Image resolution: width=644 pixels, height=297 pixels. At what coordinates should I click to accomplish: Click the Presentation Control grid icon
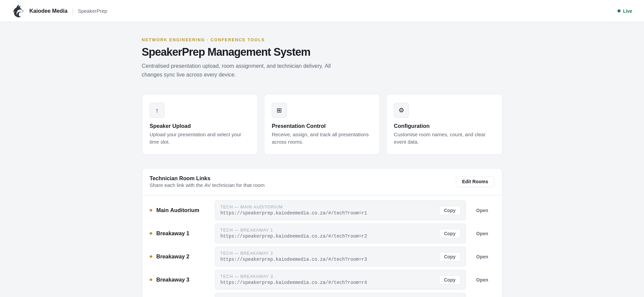tap(279, 110)
